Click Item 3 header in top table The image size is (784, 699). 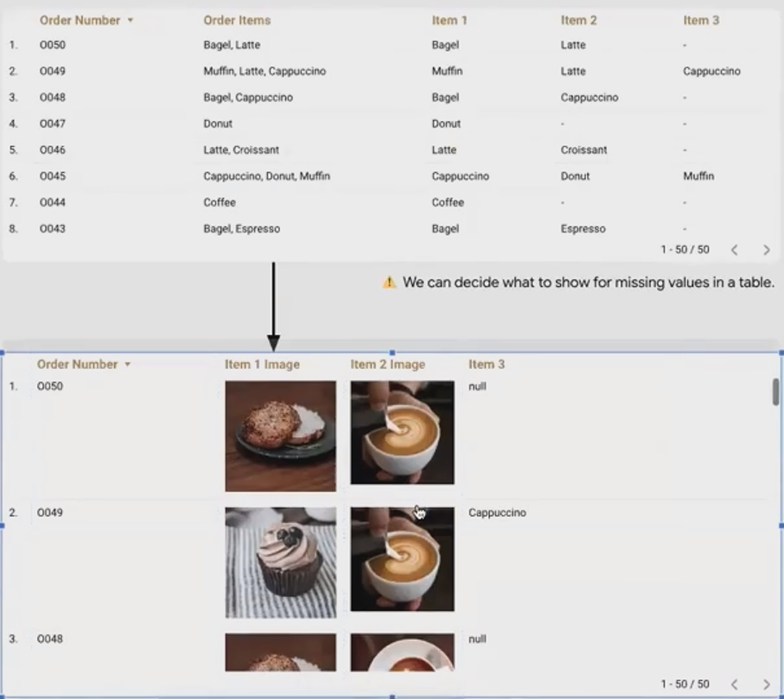point(701,21)
